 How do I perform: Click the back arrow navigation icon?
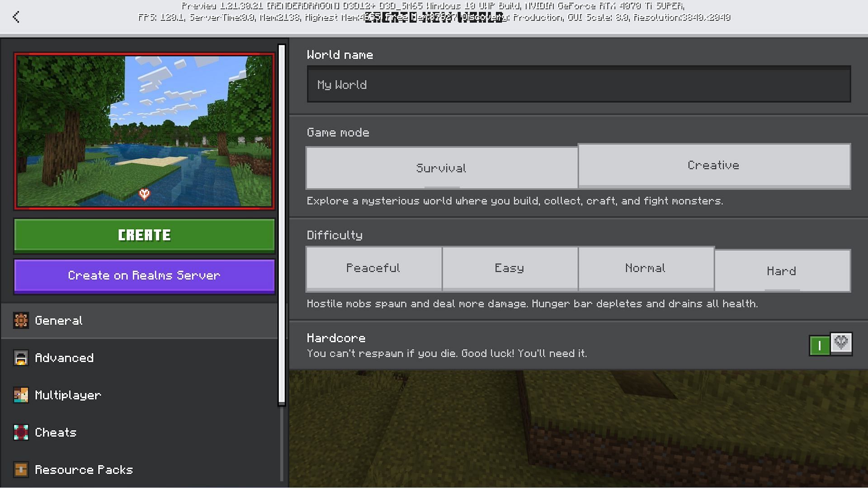pos(16,17)
